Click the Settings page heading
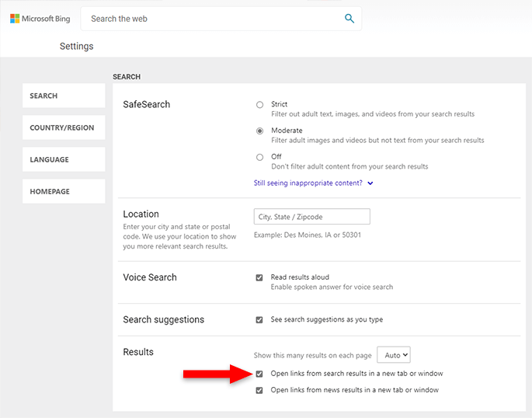532x418 pixels. pos(76,47)
